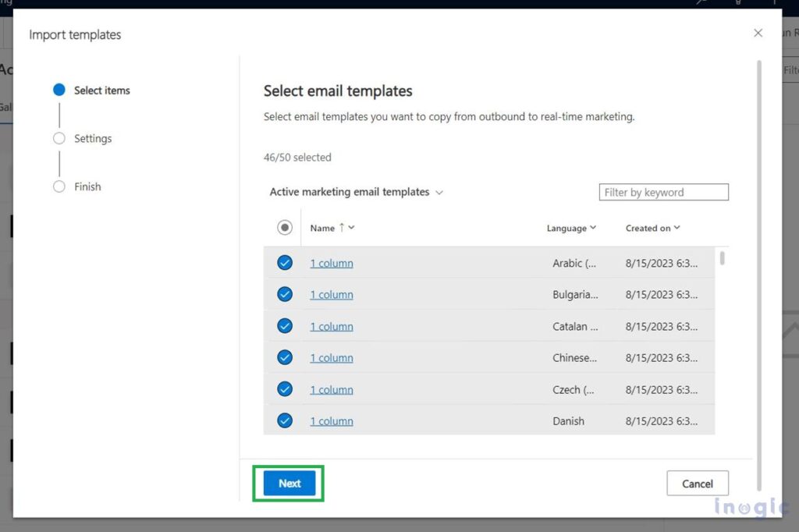Image resolution: width=799 pixels, height=532 pixels.
Task: Go to the Settings step
Action: (83, 139)
